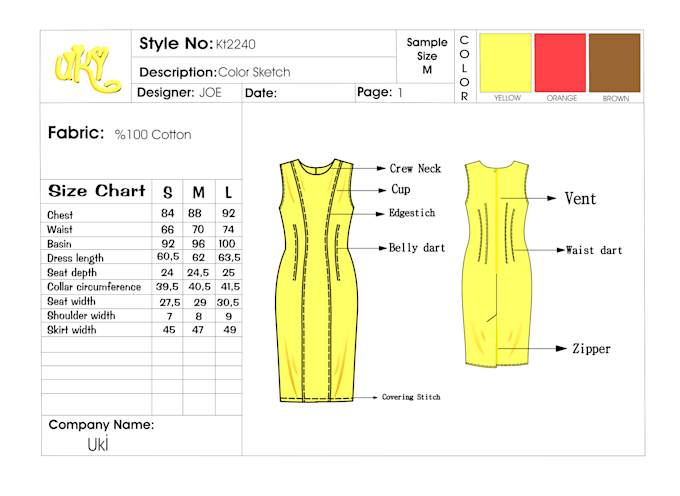Click the front view dress sketch
The height and width of the screenshot is (496, 680).
(x=317, y=281)
